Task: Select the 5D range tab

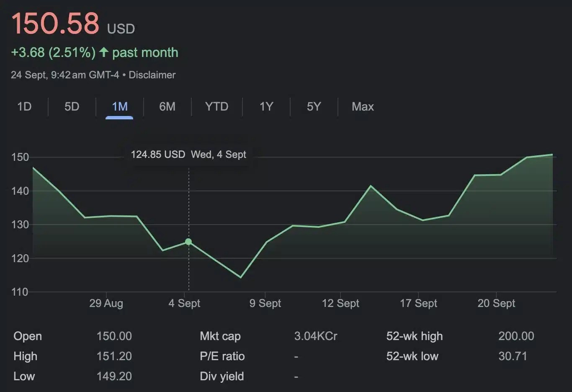Action: [72, 107]
